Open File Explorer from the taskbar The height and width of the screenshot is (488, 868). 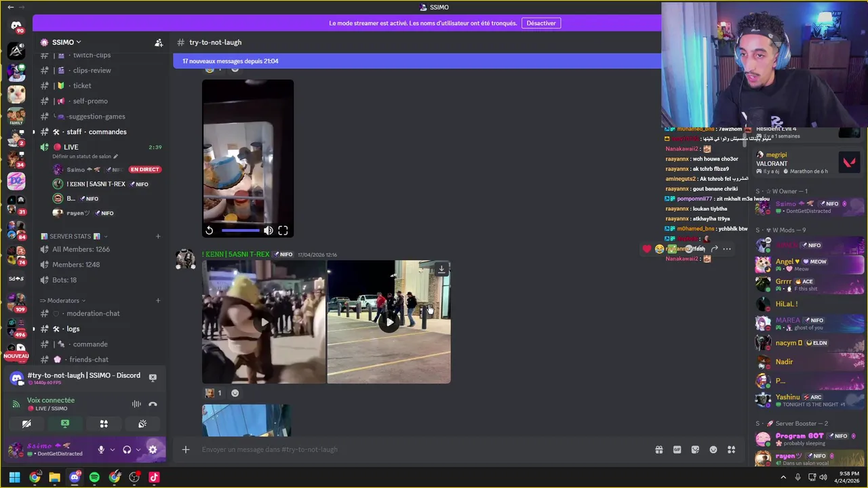[54, 477]
